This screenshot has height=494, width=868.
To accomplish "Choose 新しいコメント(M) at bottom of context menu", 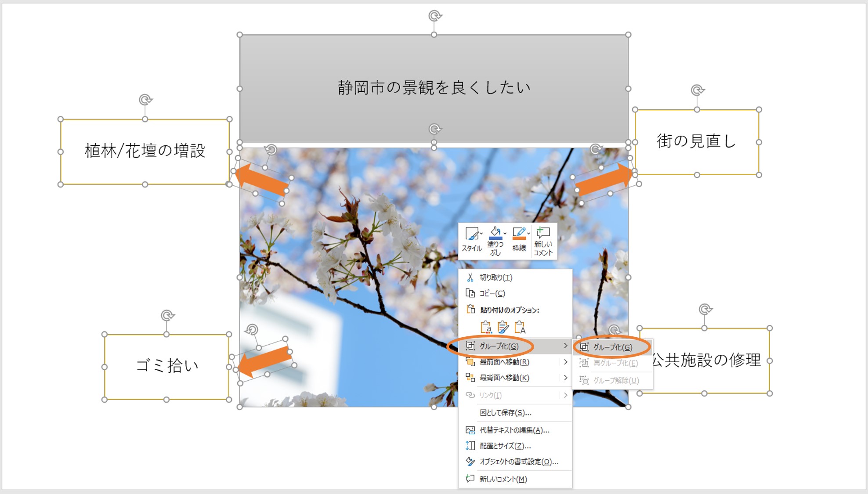I will (x=515, y=480).
